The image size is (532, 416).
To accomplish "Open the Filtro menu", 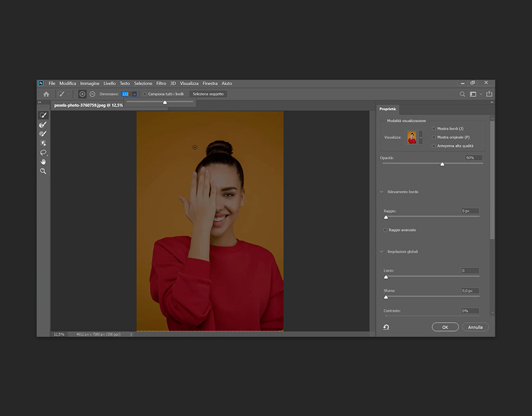I will pyautogui.click(x=161, y=83).
